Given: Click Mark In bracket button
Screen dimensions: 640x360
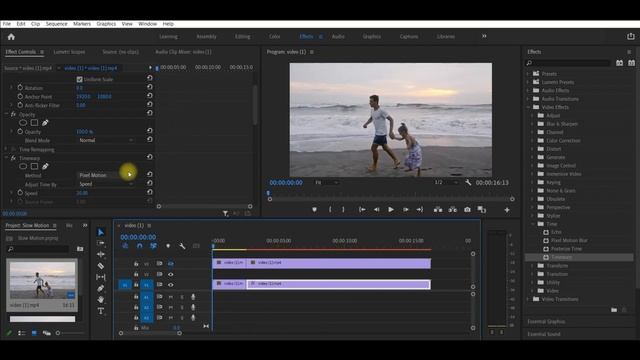Looking at the screenshot, I should pyautogui.click(x=330, y=209).
